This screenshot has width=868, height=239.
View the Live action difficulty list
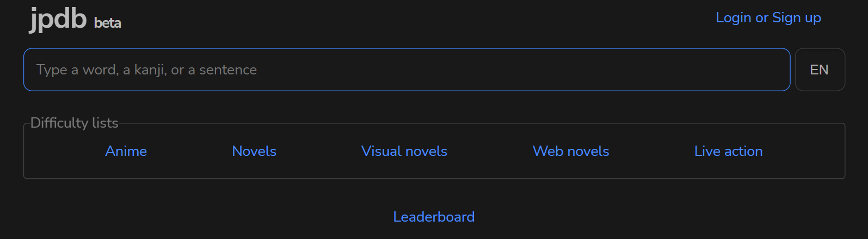coord(728,151)
